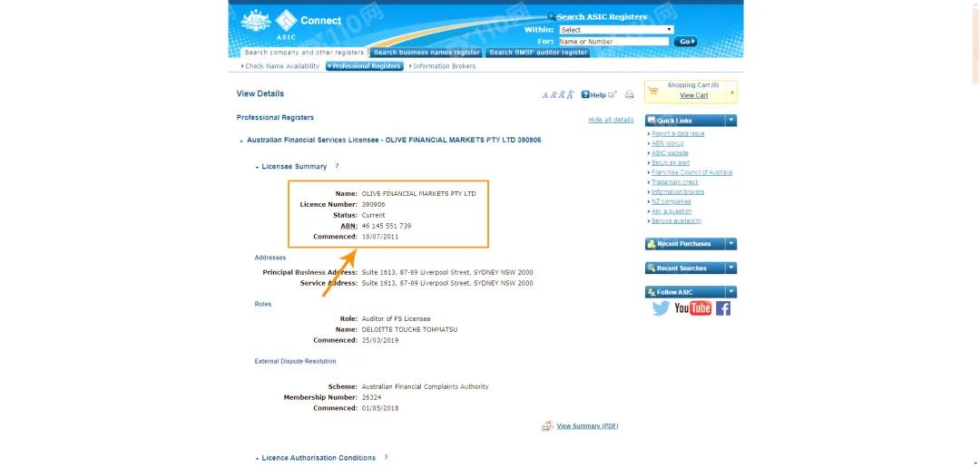Screen dimensions: 980x468
Task: Select the smallest text size icon
Action: 544,95
